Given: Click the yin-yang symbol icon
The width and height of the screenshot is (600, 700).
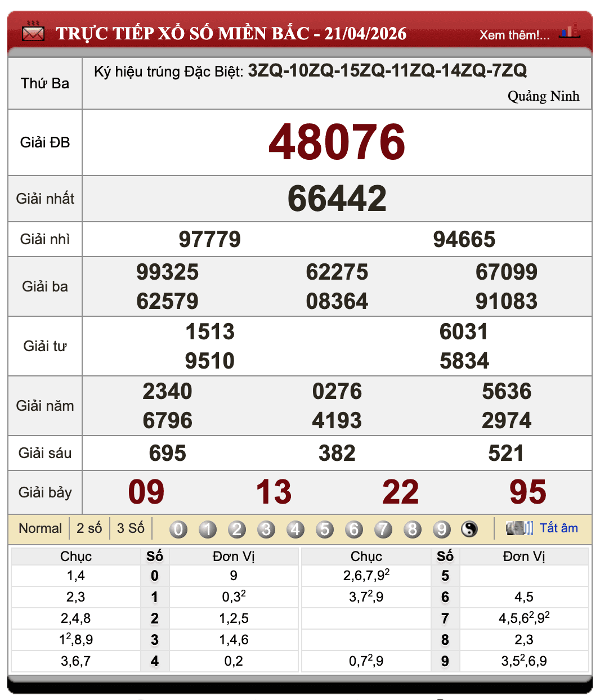Looking at the screenshot, I should click(x=469, y=529).
